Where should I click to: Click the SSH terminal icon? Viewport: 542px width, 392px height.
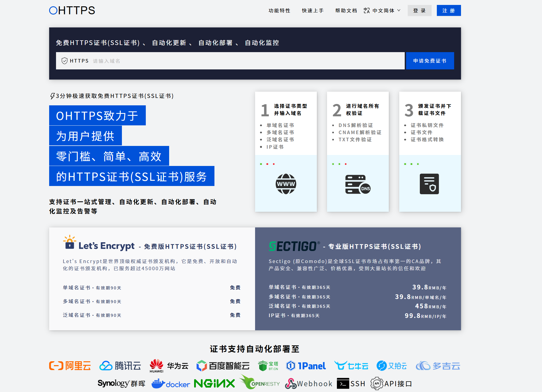343,383
